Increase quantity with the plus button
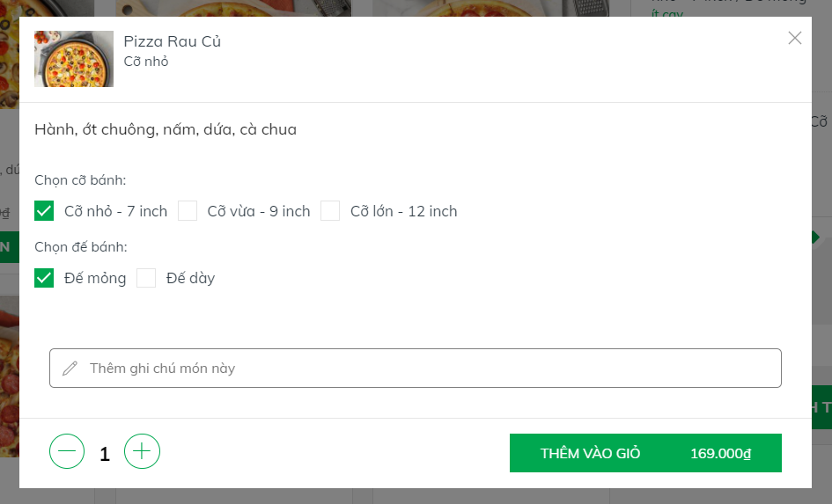The height and width of the screenshot is (504, 832). pos(142,452)
